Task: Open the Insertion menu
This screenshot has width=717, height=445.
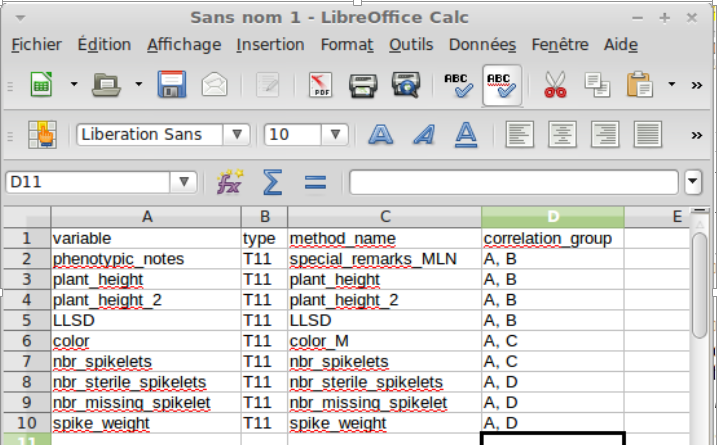Action: (270, 45)
